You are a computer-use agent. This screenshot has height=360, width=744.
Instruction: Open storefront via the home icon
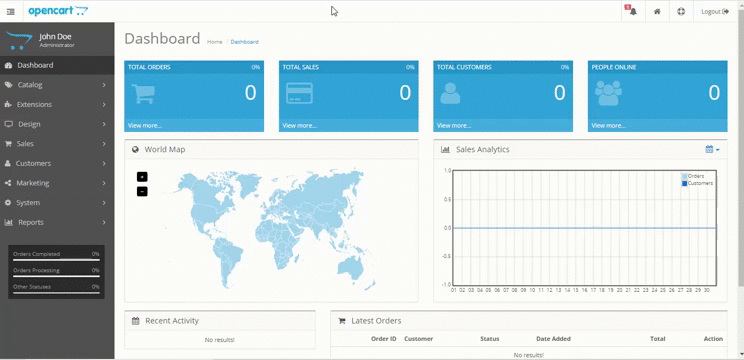tap(657, 11)
